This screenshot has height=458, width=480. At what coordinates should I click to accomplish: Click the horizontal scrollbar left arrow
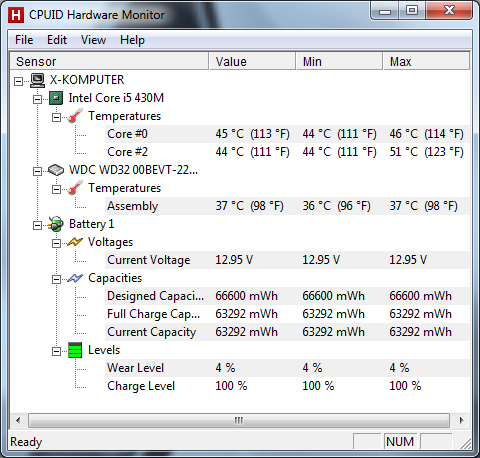click(x=18, y=420)
